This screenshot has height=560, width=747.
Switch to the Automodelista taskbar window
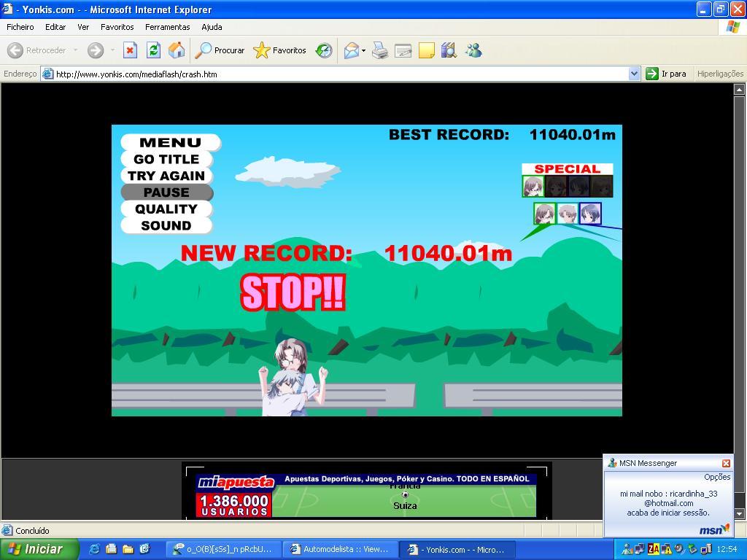tap(339, 550)
